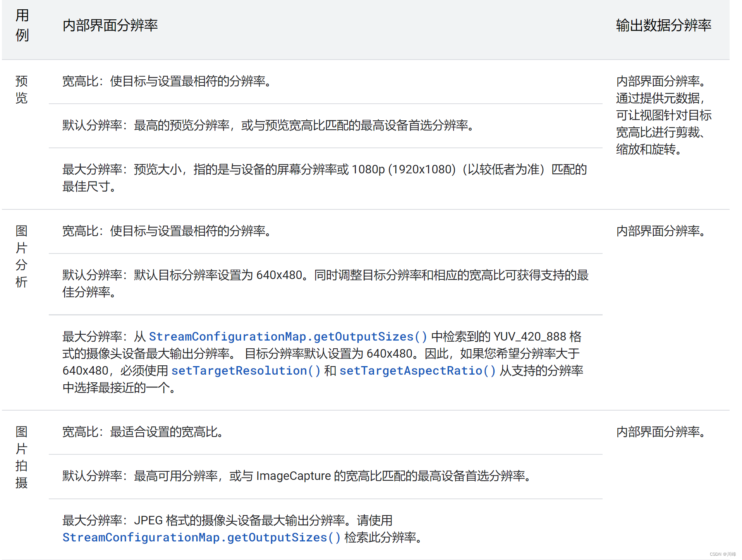Image resolution: width=742 pixels, height=560 pixels.
Task: Click the ImageCapture 默认分辨率 description
Action: 297,476
